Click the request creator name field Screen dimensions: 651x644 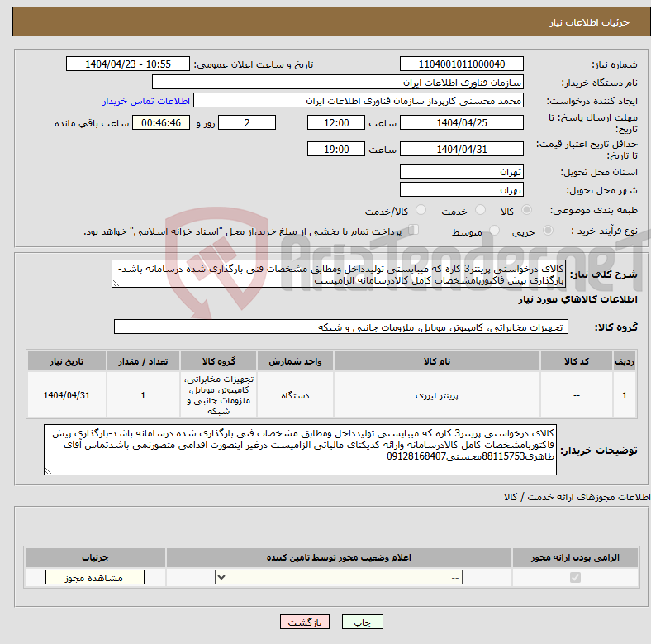(359, 101)
